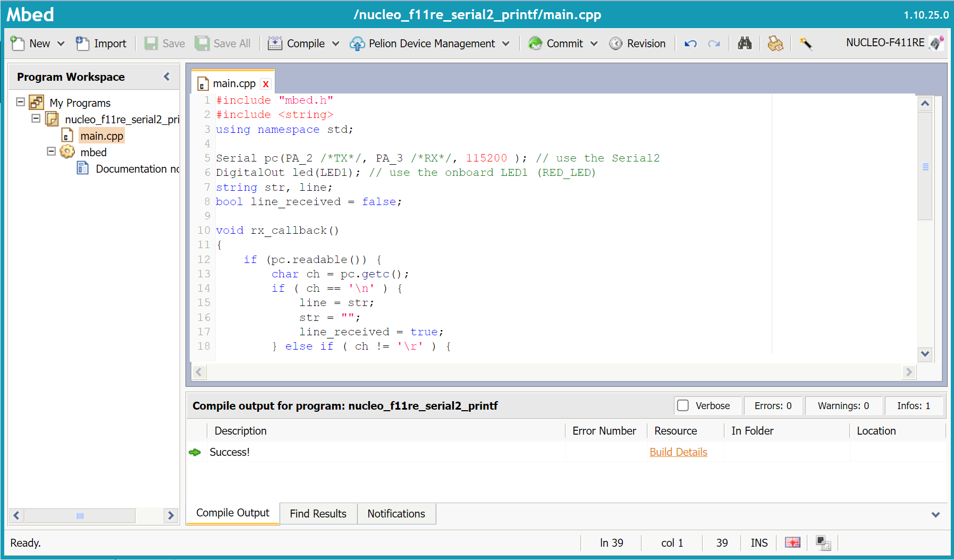Click the Errors: 0 filter button
Image resolution: width=954 pixels, height=560 pixels.
(773, 405)
